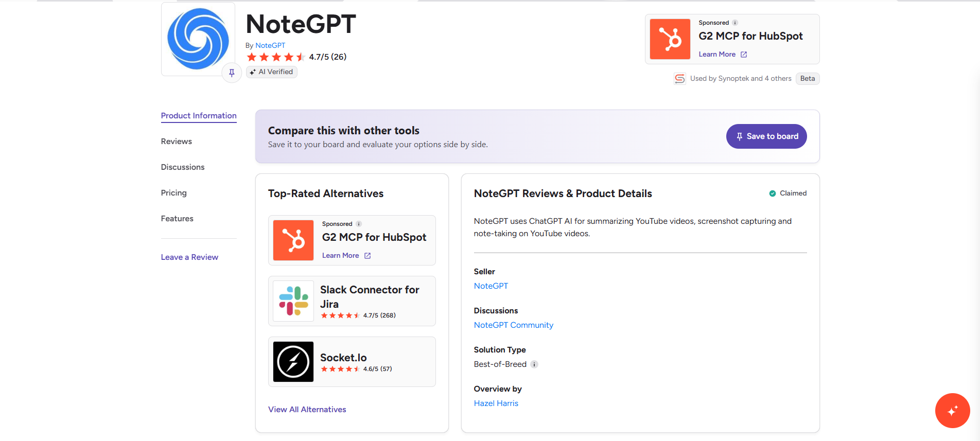Click the Compare this with other tools heading
Viewport: 980px width, 441px height.
tap(344, 131)
